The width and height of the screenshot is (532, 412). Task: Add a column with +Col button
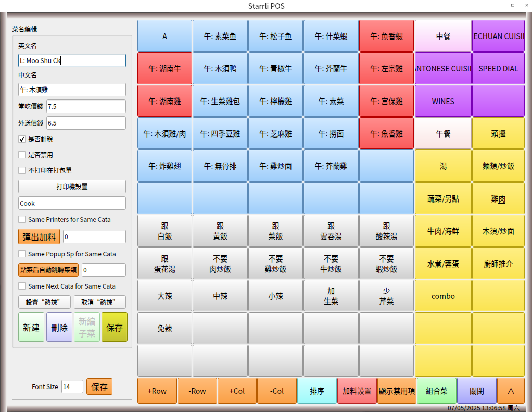coord(237,391)
